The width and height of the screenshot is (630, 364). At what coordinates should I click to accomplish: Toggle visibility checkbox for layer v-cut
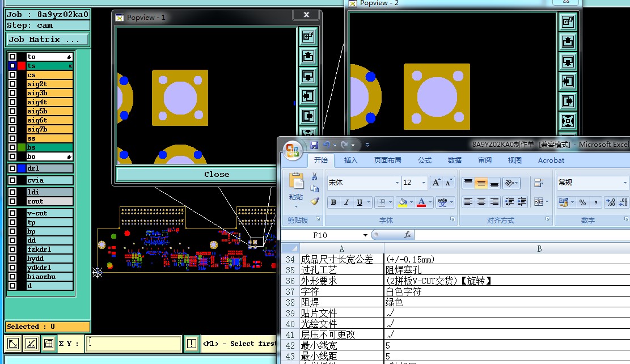point(12,213)
